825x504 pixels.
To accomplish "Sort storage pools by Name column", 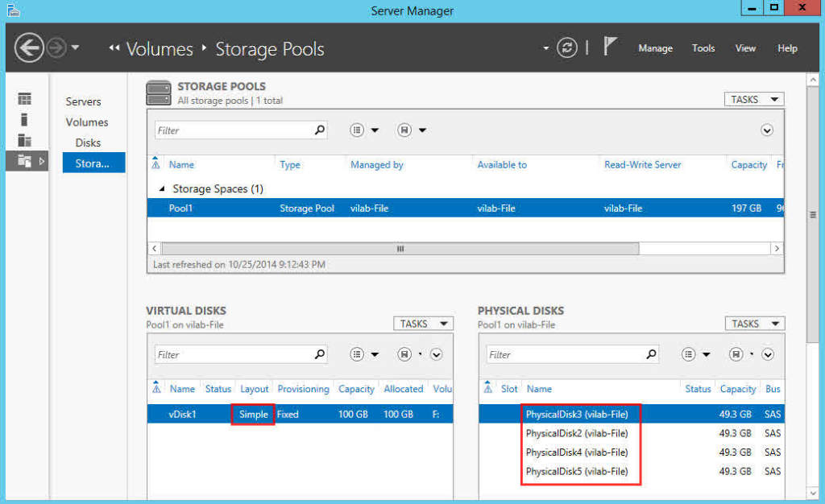I will pos(181,164).
